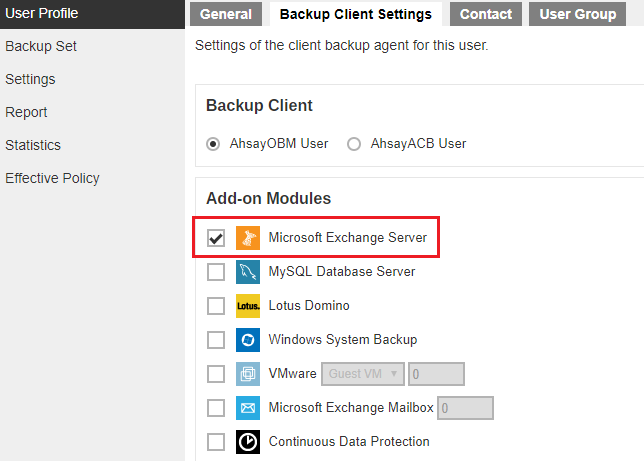Tick the Lotus Domino checkbox
Viewport: 644px width, 461px height.
[x=216, y=306]
